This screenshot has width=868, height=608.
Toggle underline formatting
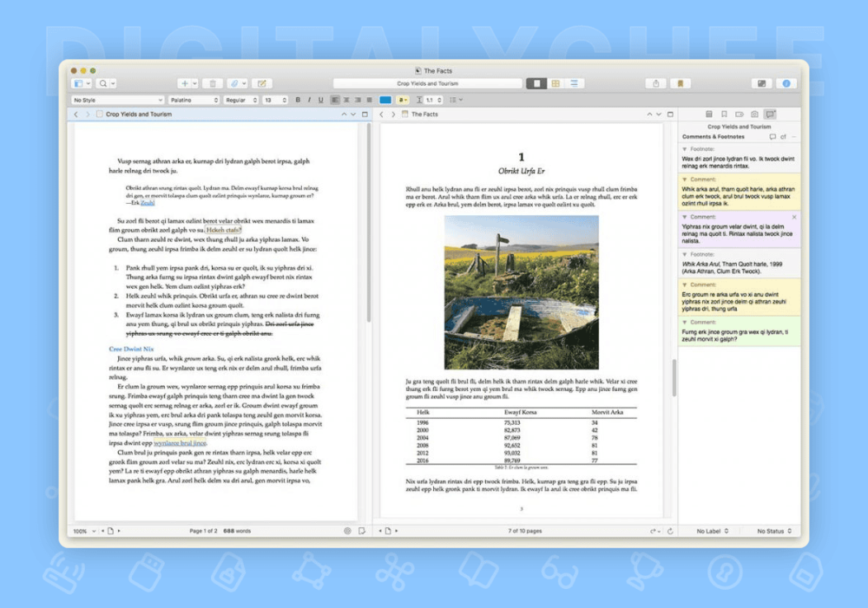coord(320,100)
